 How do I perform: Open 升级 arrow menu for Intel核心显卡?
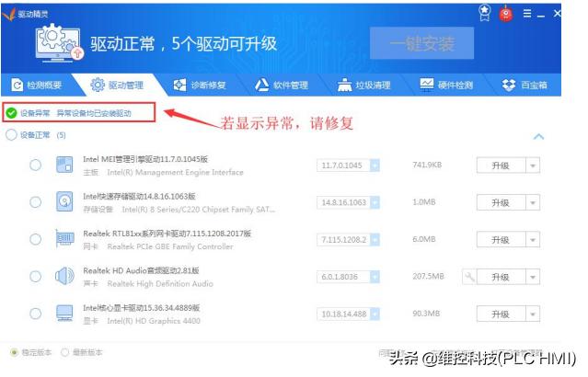(x=533, y=314)
